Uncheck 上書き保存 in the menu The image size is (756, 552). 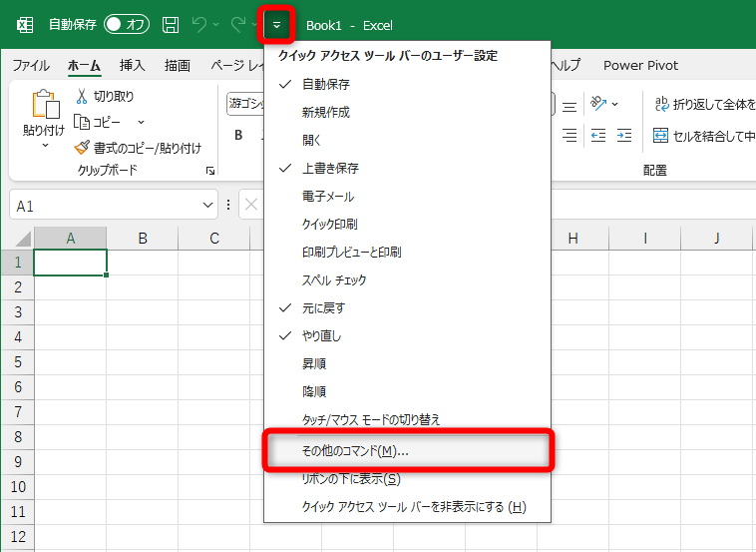[407, 169]
